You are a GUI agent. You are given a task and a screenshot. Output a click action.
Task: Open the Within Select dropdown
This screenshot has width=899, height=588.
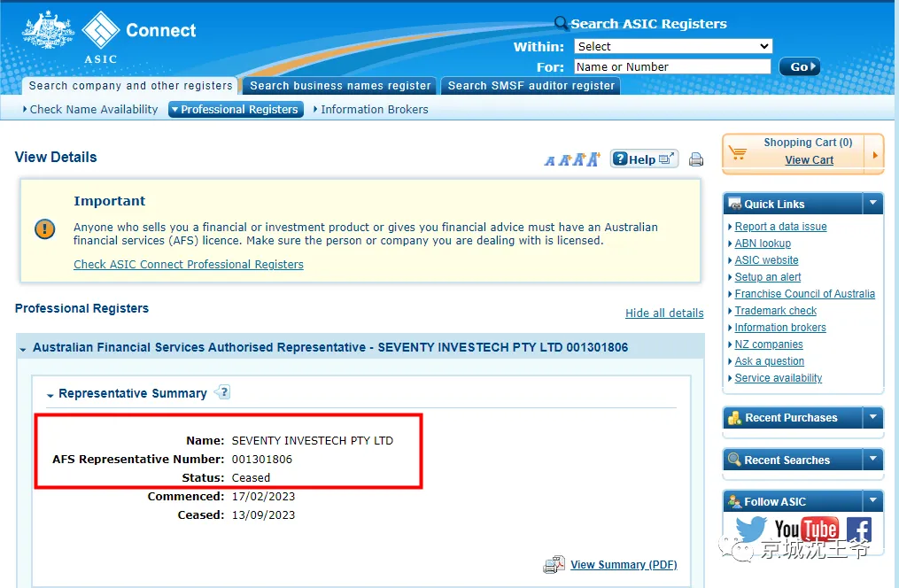673,46
